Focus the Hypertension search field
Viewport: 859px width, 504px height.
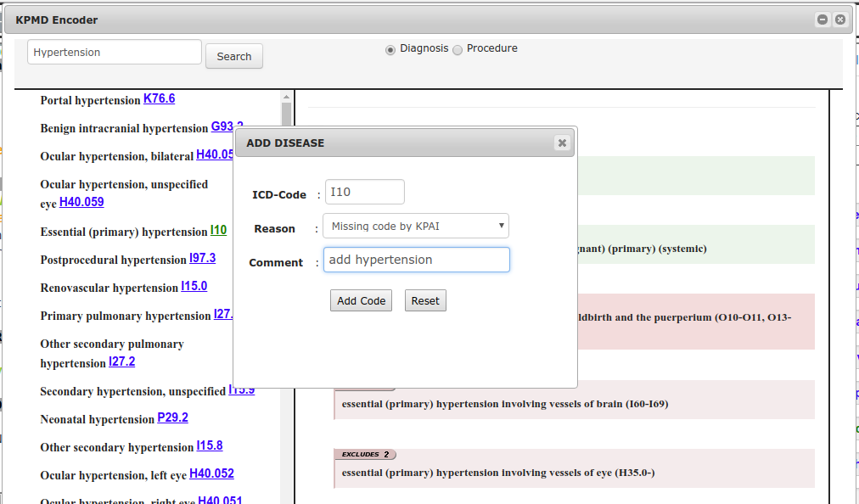[x=115, y=53]
